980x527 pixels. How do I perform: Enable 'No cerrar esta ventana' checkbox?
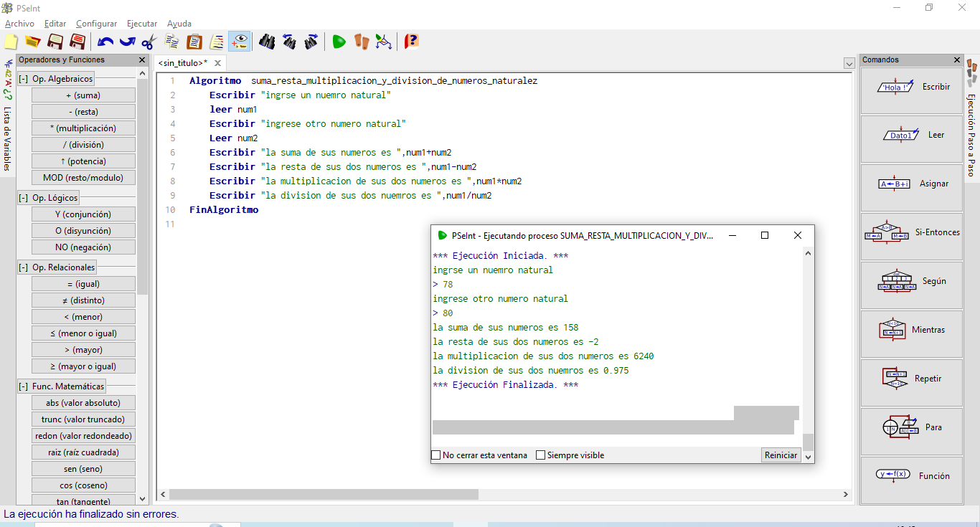tap(435, 455)
